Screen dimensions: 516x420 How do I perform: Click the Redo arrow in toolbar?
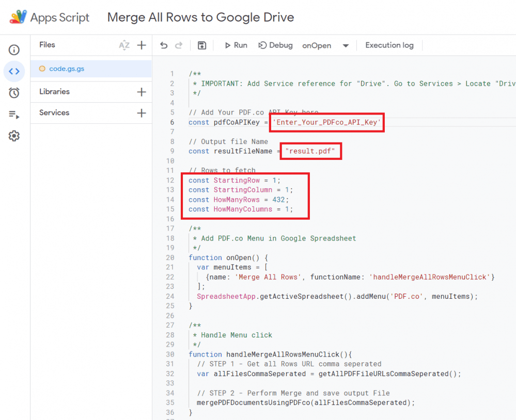(x=179, y=45)
